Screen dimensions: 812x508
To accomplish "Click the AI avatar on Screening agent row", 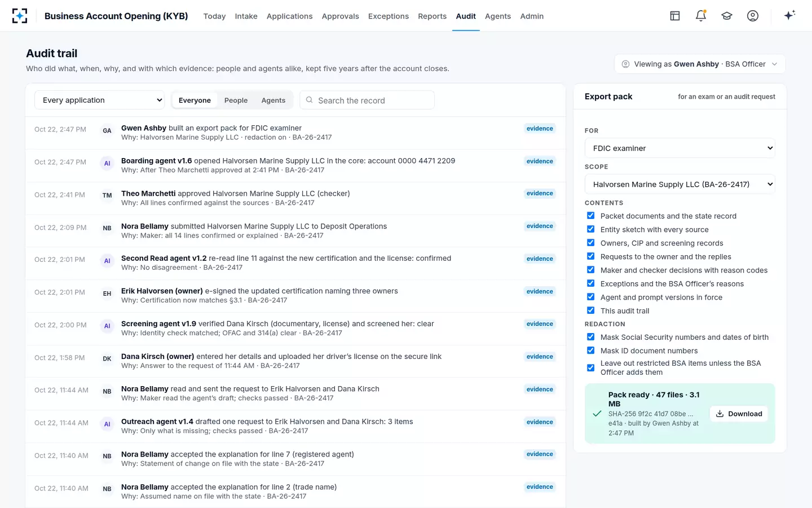I will click(107, 326).
